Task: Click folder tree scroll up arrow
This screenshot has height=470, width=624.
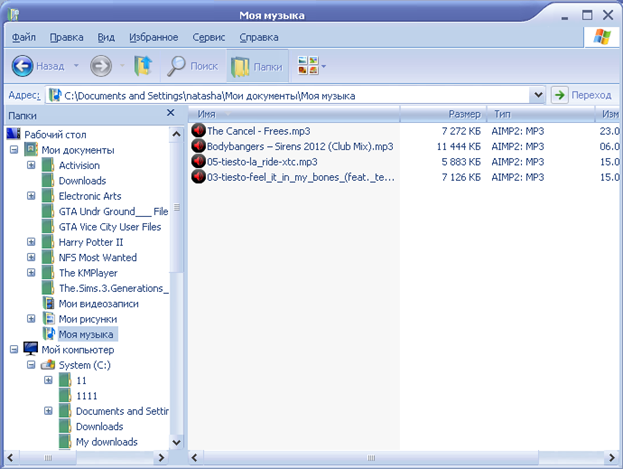Action: pyautogui.click(x=176, y=135)
